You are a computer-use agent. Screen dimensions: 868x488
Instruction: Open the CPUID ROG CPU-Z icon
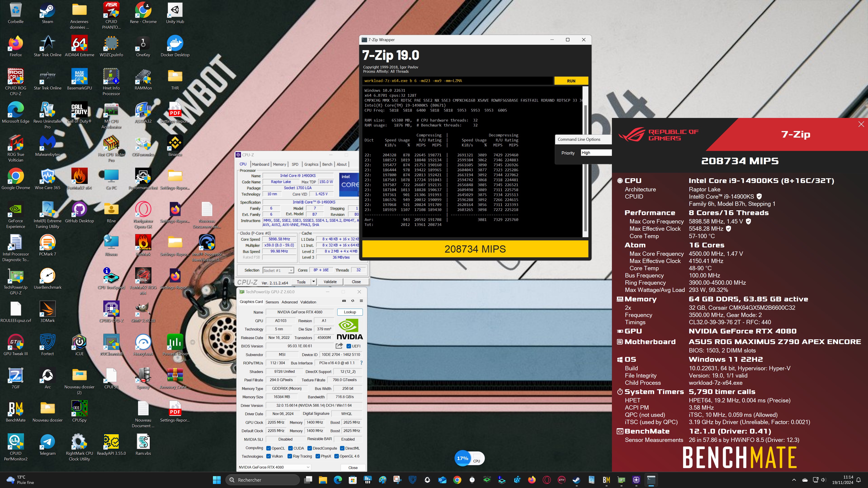click(16, 82)
